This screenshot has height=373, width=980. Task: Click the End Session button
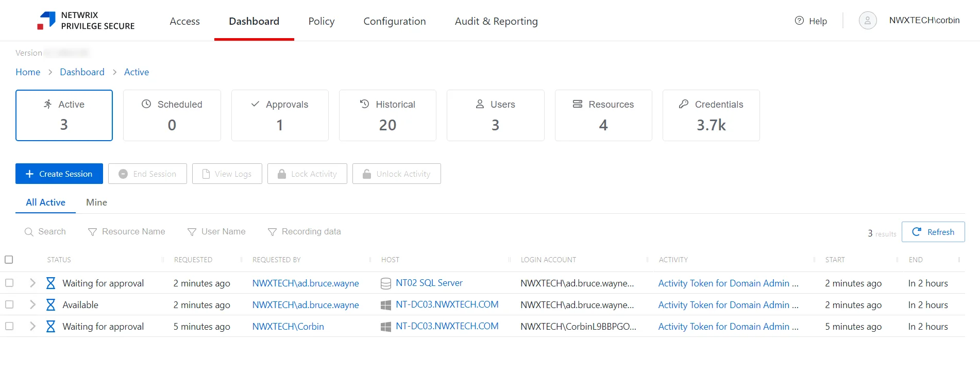[x=147, y=174]
